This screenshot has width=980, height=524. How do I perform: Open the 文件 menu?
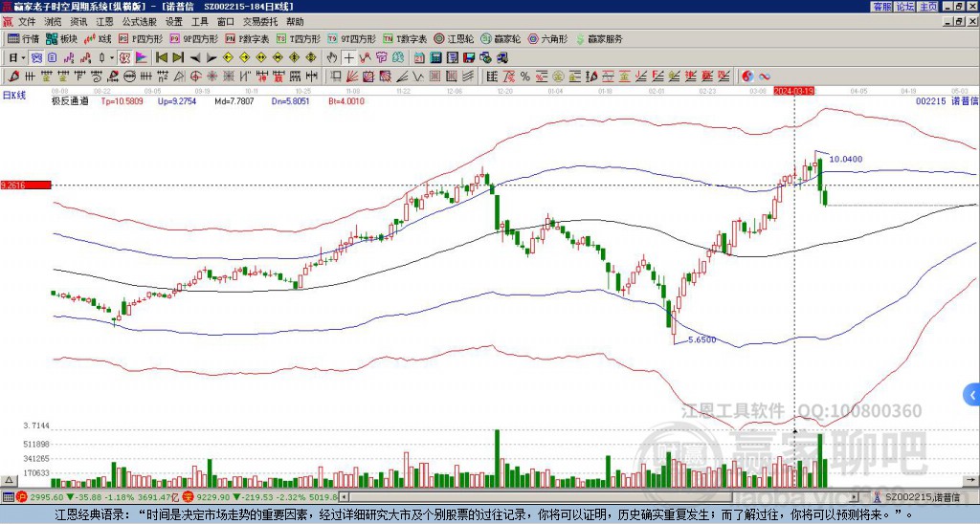(x=27, y=22)
